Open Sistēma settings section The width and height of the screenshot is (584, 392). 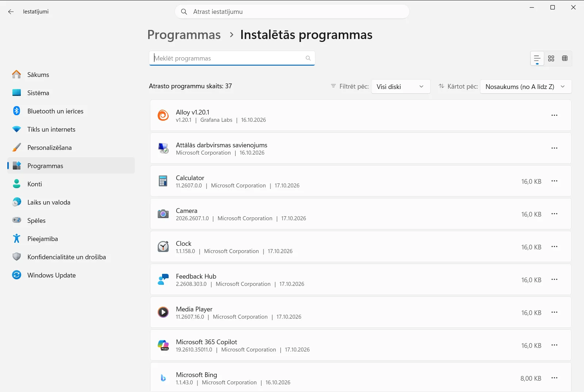click(x=71, y=93)
